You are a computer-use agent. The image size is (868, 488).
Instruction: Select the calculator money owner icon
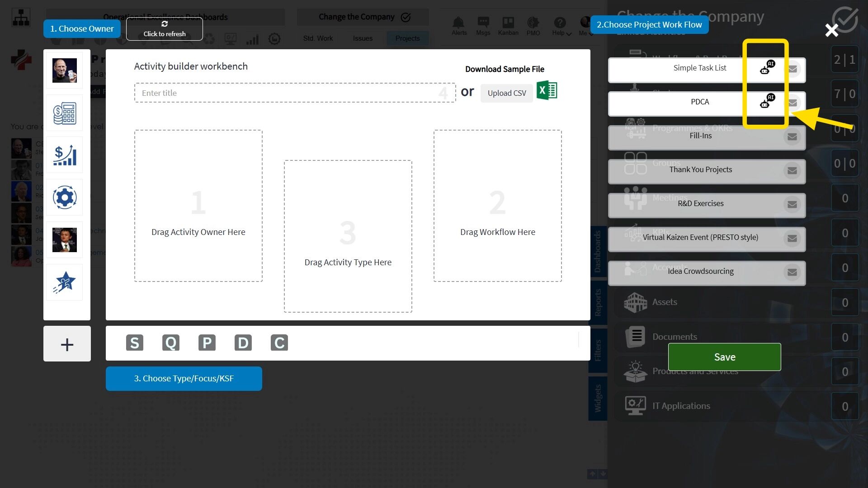(64, 113)
